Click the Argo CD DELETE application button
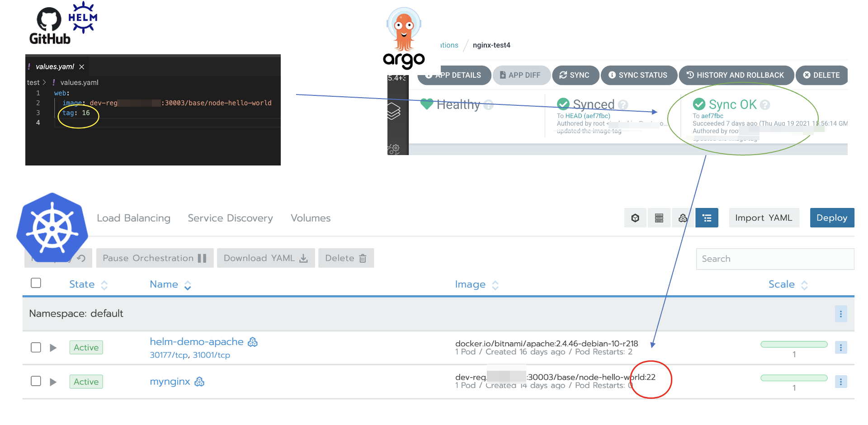The height and width of the screenshot is (425, 868). 822,75
